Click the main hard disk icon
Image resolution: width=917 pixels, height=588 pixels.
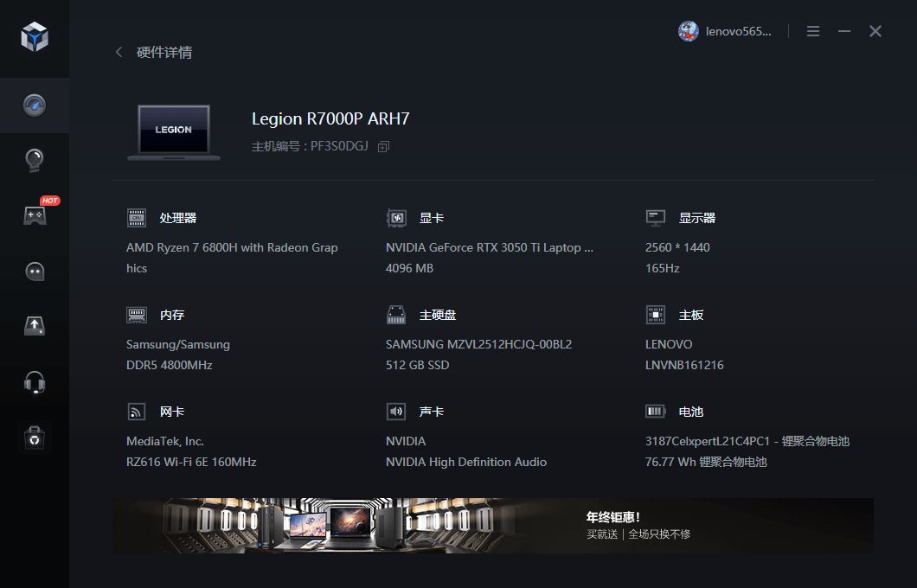396,315
